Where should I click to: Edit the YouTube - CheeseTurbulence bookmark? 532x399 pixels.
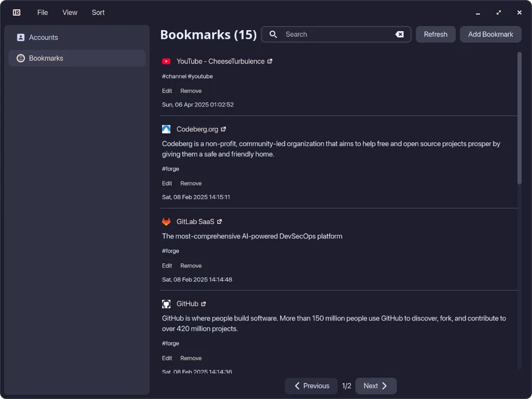167,90
